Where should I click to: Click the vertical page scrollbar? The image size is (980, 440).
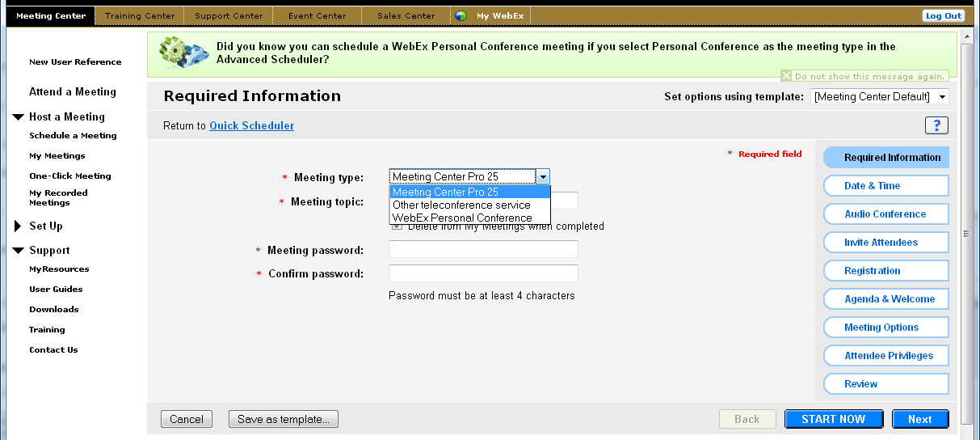pyautogui.click(x=966, y=233)
